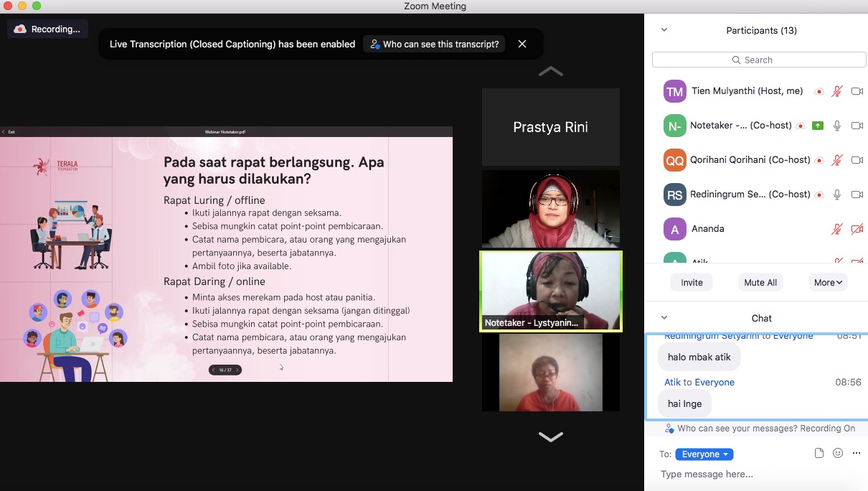Click Rediningrum's RS avatar

click(x=674, y=195)
